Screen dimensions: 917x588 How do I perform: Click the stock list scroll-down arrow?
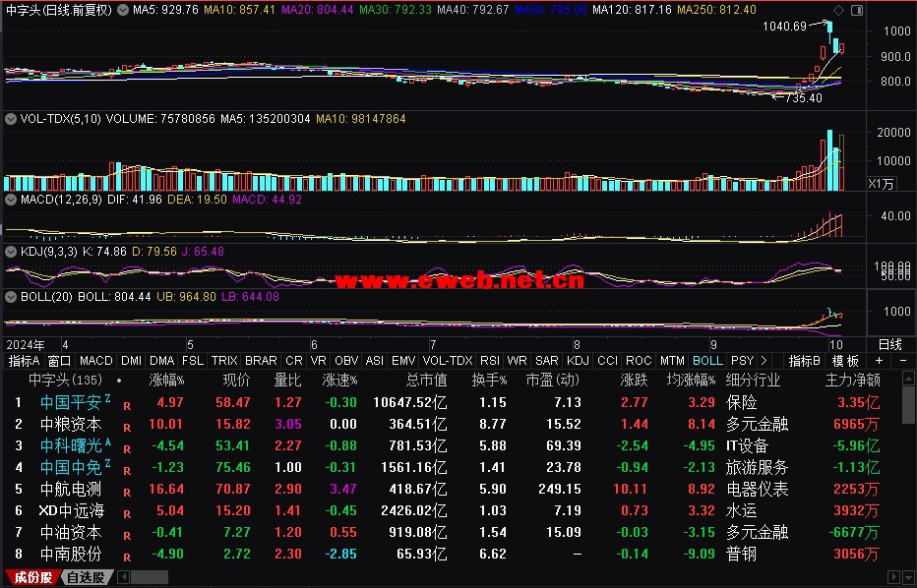[x=907, y=577]
